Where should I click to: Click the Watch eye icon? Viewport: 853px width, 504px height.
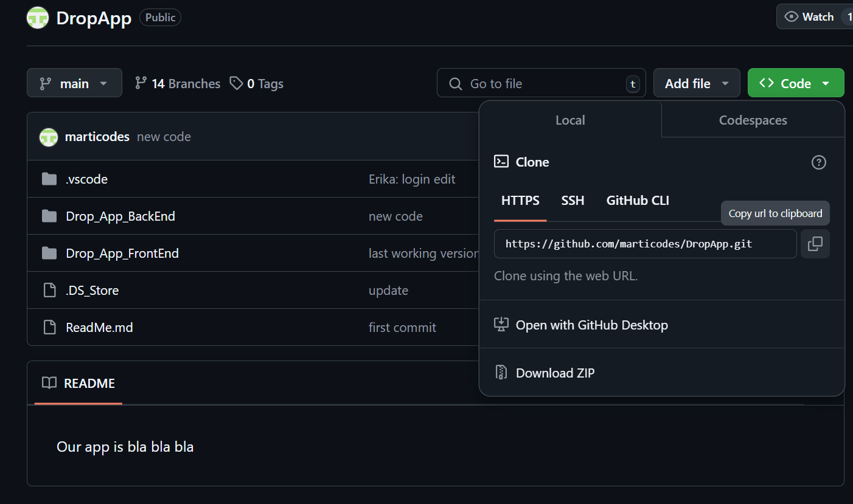pyautogui.click(x=791, y=16)
